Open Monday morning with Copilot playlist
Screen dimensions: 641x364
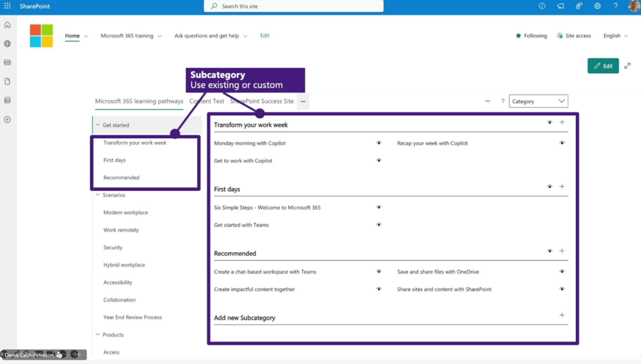(250, 143)
